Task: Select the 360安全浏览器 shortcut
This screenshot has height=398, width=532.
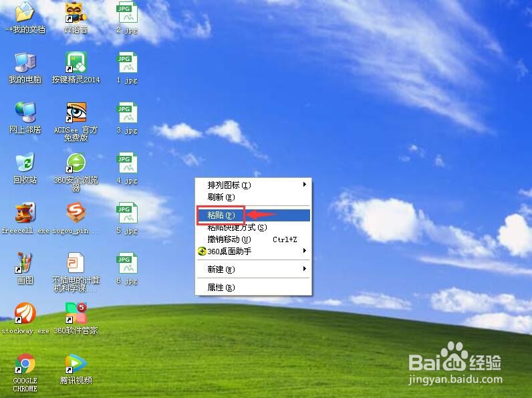Action: [76, 163]
